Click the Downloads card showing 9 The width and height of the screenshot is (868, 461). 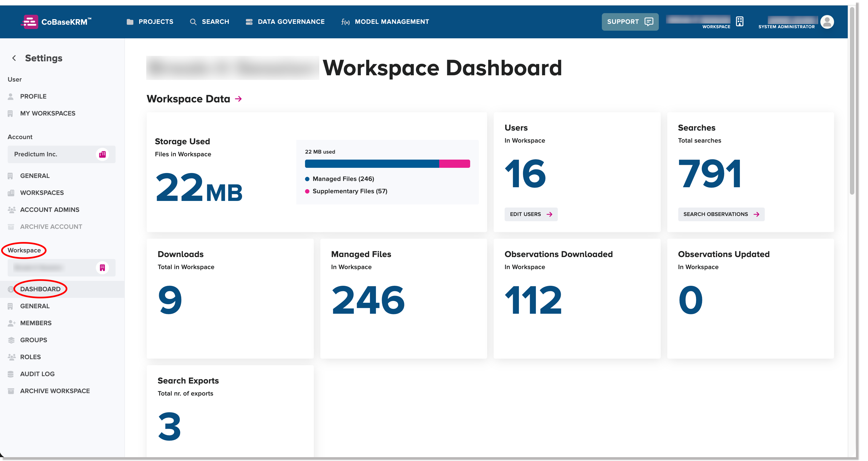point(230,299)
